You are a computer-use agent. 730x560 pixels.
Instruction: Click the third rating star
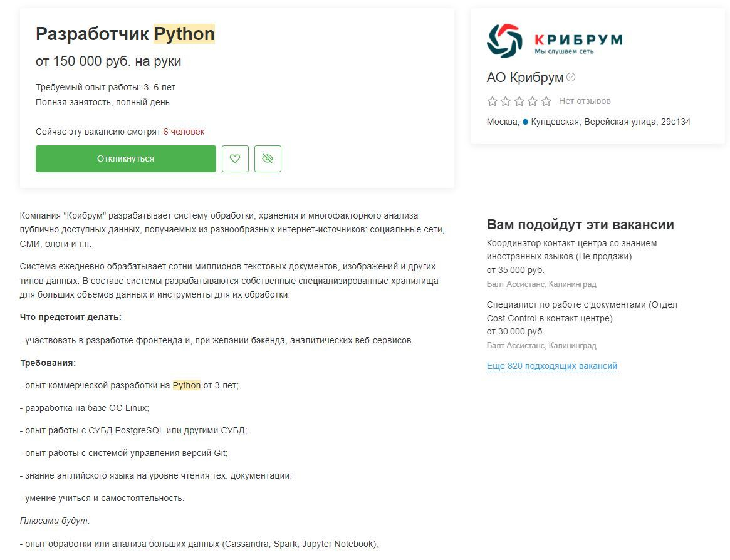pos(519,101)
